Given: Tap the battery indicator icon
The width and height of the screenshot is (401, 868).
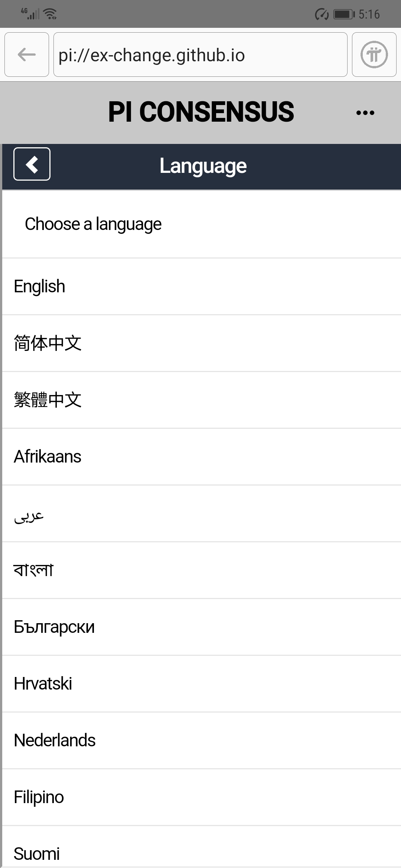Looking at the screenshot, I should [x=343, y=14].
